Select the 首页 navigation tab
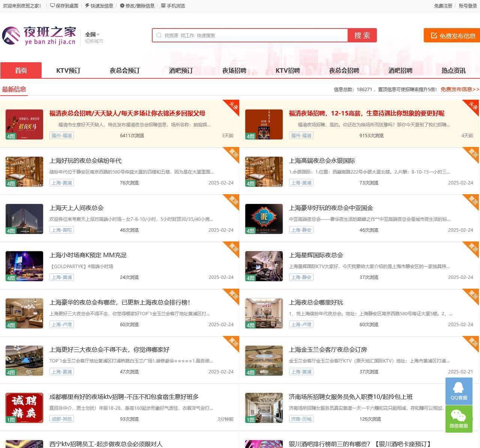Viewport: 480px width, 448px height. click(x=21, y=70)
